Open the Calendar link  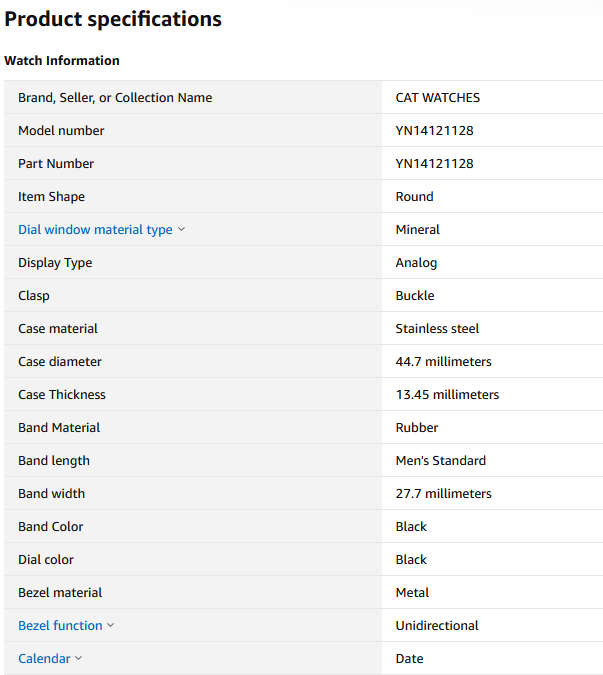tap(44, 659)
